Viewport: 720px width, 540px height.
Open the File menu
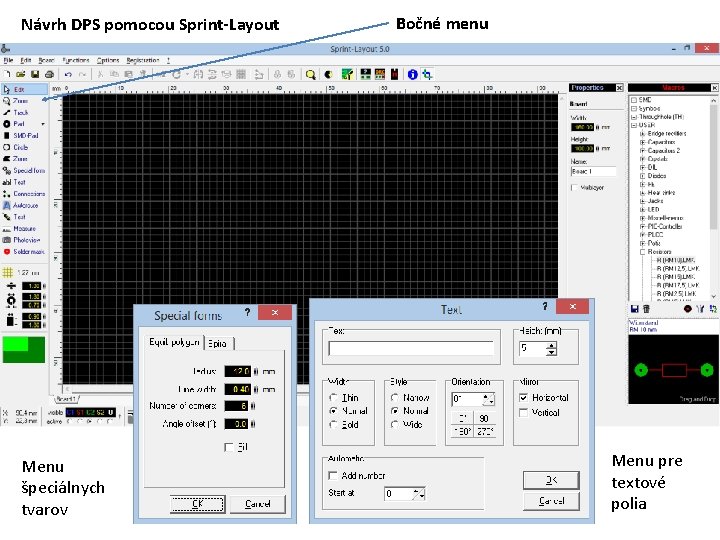8,60
